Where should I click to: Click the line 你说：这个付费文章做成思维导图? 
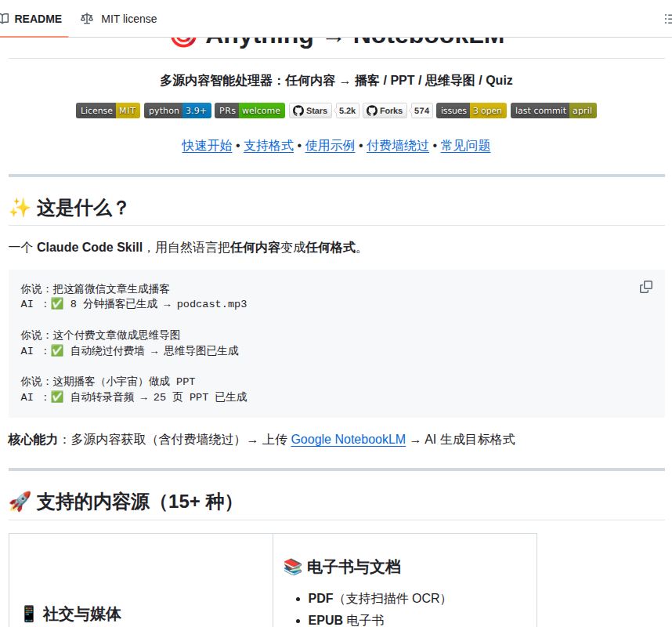coord(100,335)
